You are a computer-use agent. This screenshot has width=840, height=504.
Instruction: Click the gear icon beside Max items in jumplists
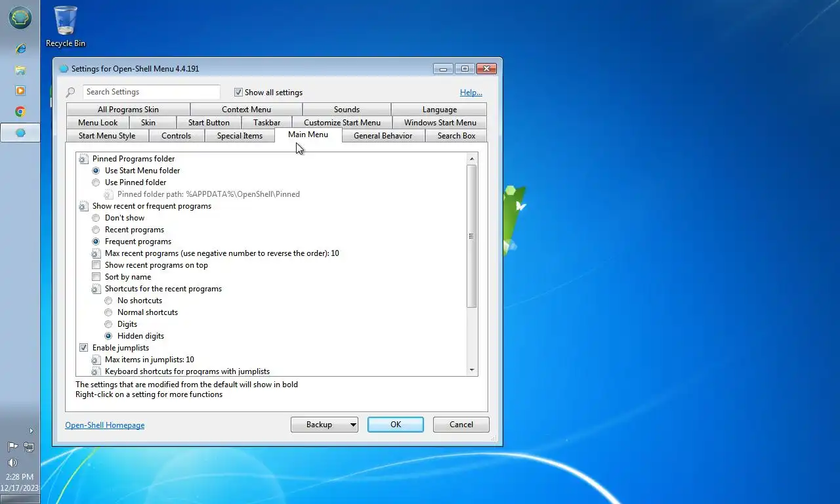pyautogui.click(x=96, y=360)
